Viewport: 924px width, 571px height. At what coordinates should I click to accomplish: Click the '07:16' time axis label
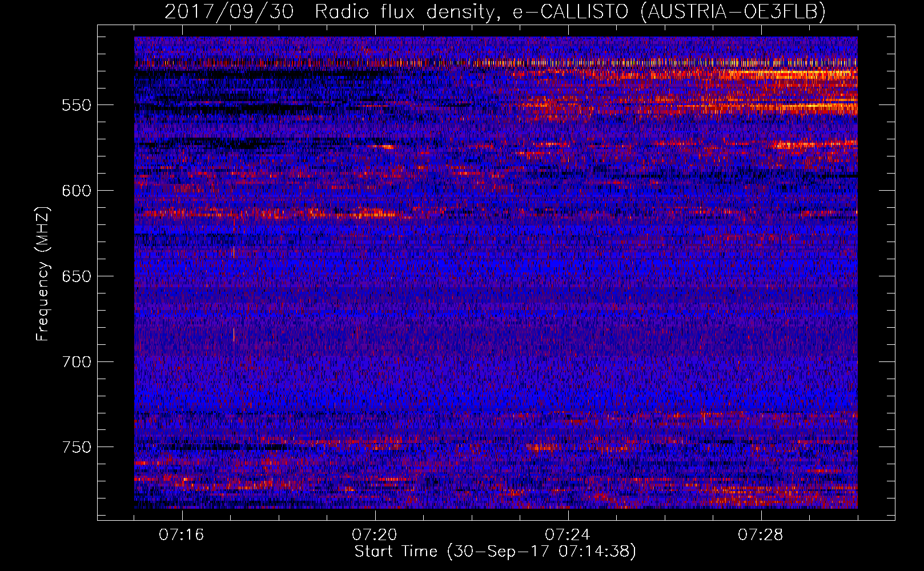pos(182,535)
